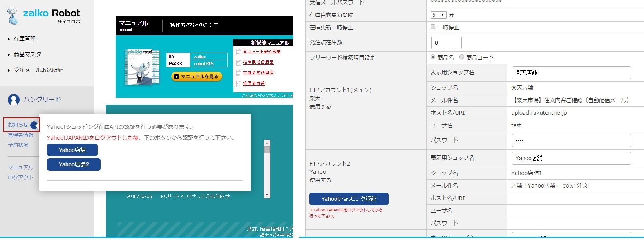
Task: Click the Yahoo!ショッピング認証 button
Action: tap(349, 199)
